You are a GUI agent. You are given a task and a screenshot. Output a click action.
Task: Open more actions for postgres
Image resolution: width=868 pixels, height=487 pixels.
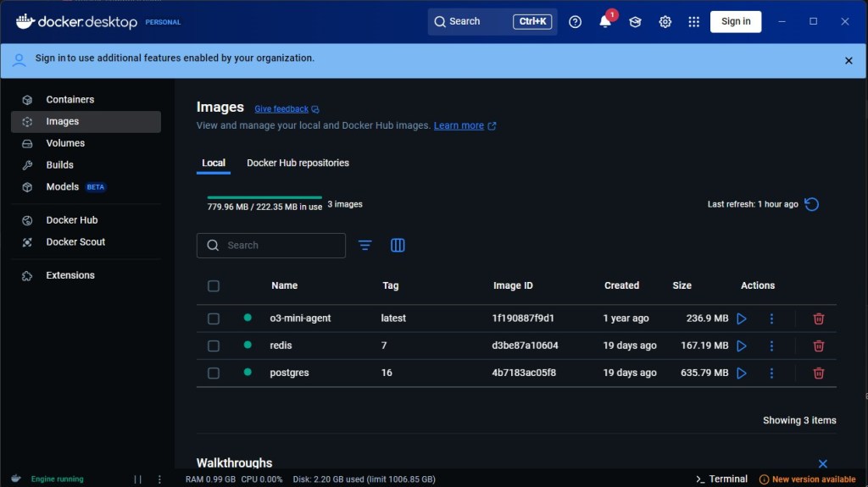pyautogui.click(x=771, y=373)
